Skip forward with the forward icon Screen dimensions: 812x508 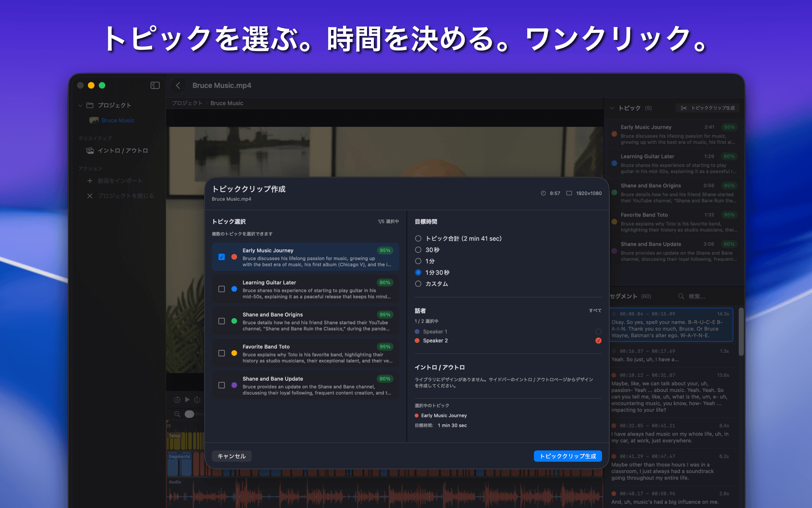197,399
